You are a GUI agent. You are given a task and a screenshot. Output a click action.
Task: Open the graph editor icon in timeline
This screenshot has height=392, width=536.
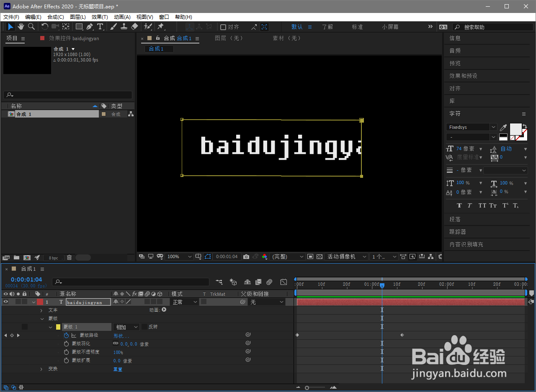click(283, 282)
